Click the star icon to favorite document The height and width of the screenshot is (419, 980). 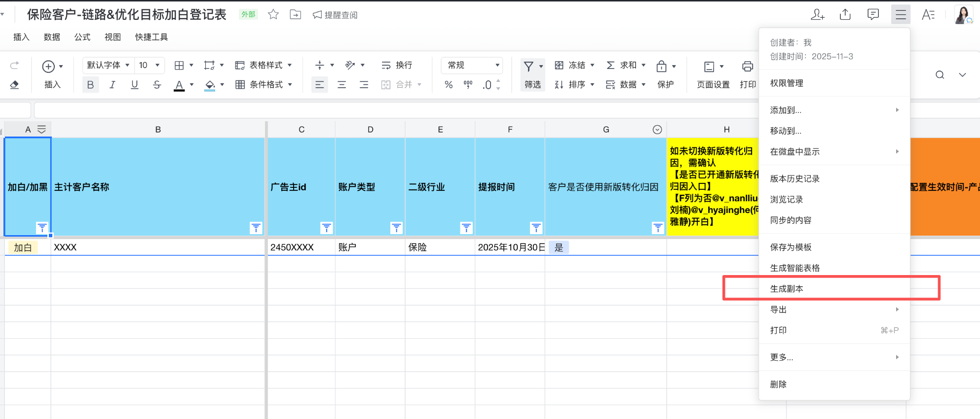(x=273, y=15)
